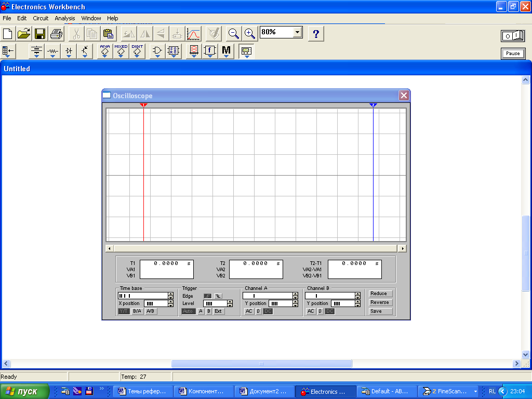Open the Digital flip-flop parts bin
The image size is (532, 399).
point(174,51)
